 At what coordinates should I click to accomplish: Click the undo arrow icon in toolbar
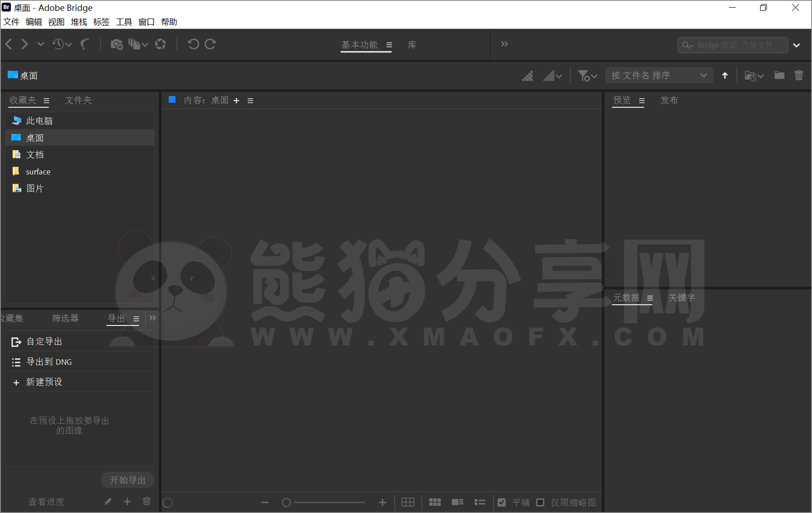click(x=193, y=44)
